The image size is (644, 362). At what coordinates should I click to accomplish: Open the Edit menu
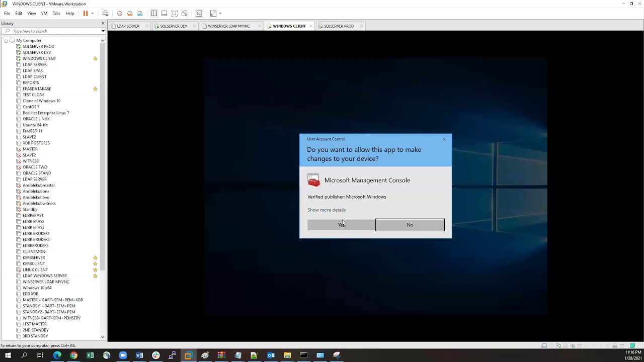tap(19, 13)
